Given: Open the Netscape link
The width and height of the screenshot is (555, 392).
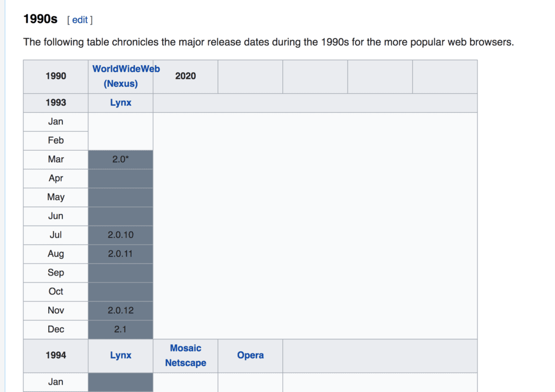Looking at the screenshot, I should [185, 363].
